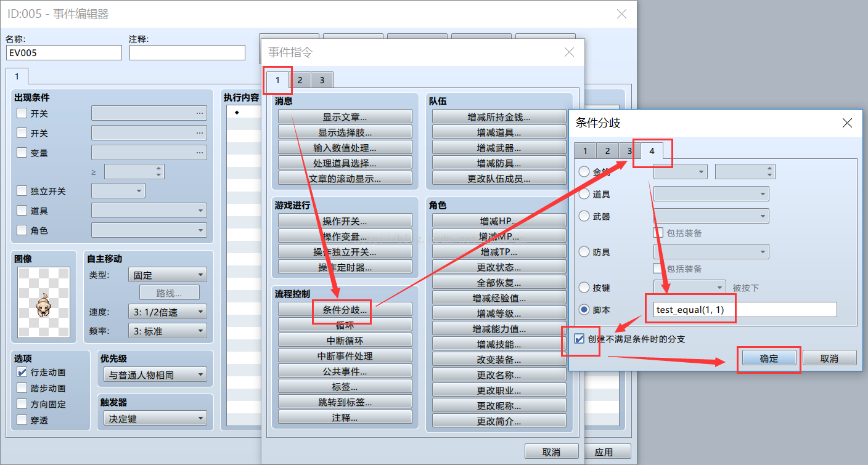Click the 更改简介... button
The width and height of the screenshot is (868, 465).
click(499, 421)
